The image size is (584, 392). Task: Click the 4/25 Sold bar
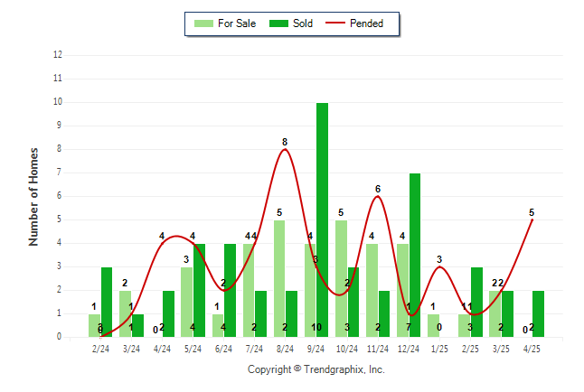coord(538,313)
